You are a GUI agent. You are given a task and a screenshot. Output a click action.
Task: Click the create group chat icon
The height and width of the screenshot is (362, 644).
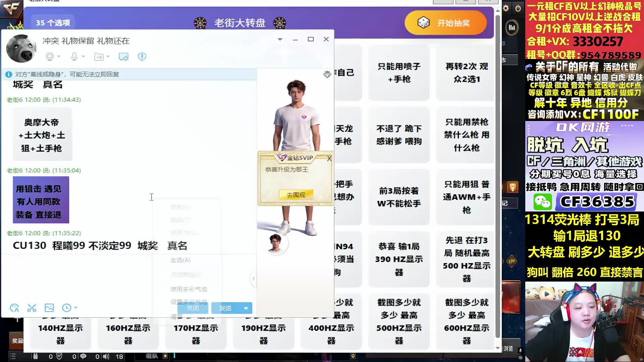pos(123,57)
